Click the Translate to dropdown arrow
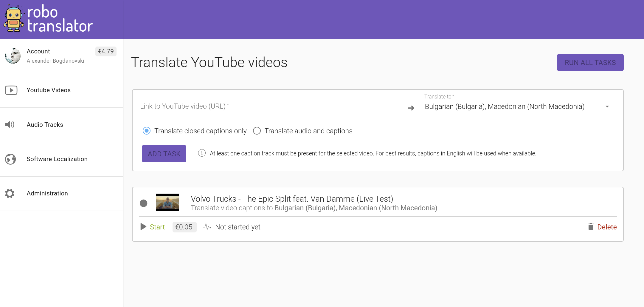Viewport: 644px width, 307px height. point(607,107)
